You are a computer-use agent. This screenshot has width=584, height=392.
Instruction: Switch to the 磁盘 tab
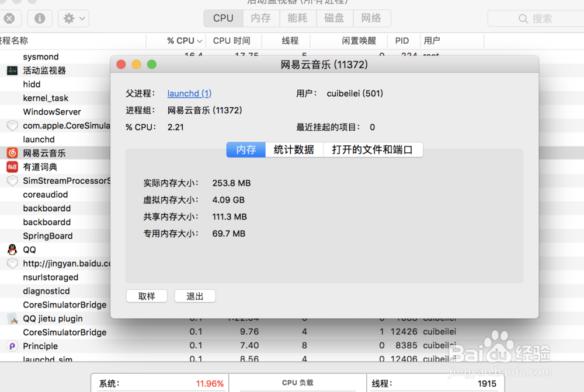(335, 18)
